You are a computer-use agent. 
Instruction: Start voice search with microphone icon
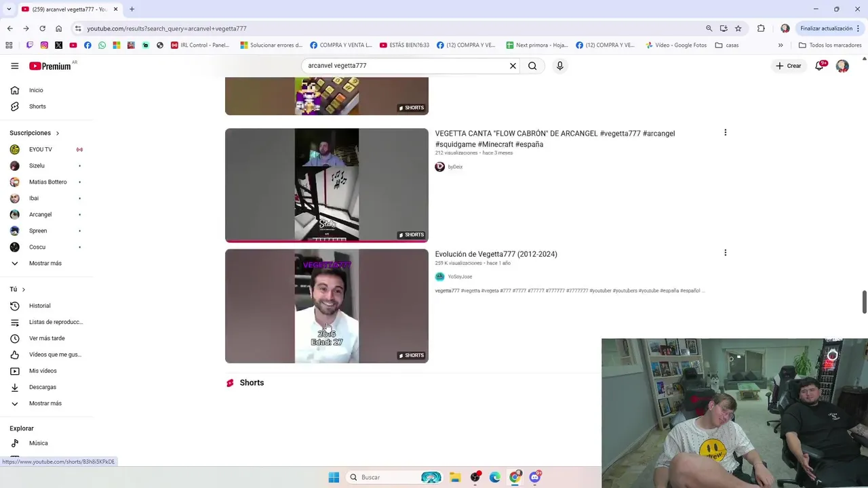pyautogui.click(x=559, y=66)
